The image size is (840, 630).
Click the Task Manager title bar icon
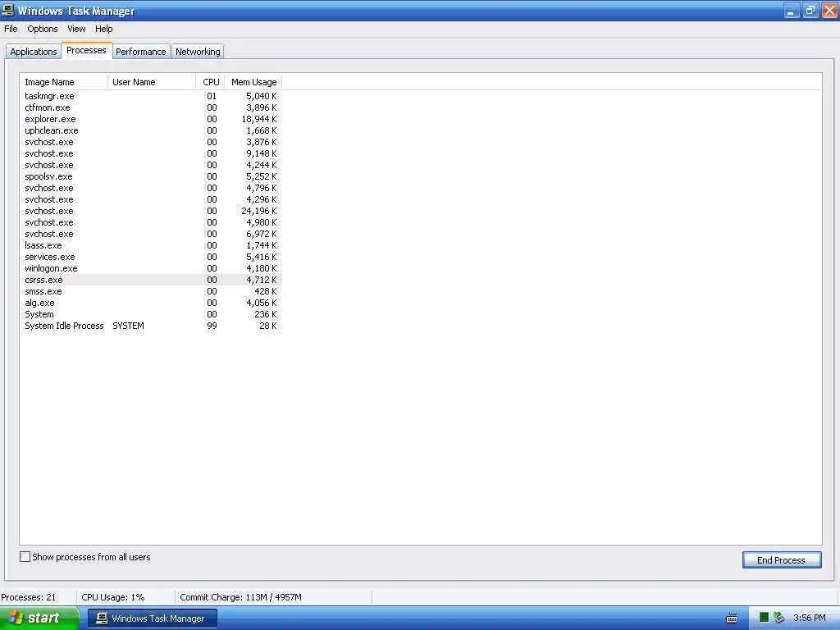[x=8, y=10]
